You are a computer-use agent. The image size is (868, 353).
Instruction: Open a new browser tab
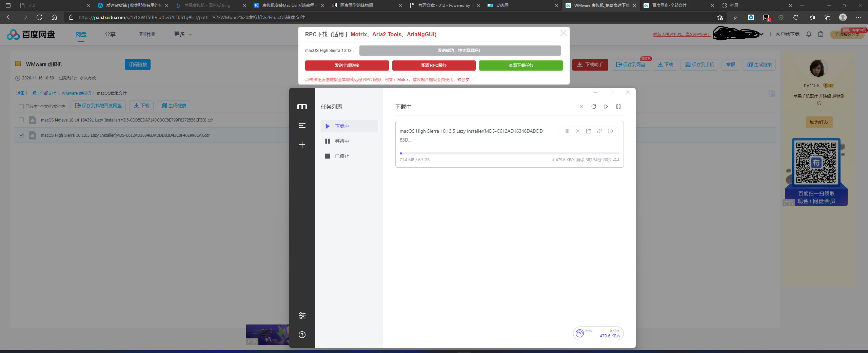pos(802,5)
